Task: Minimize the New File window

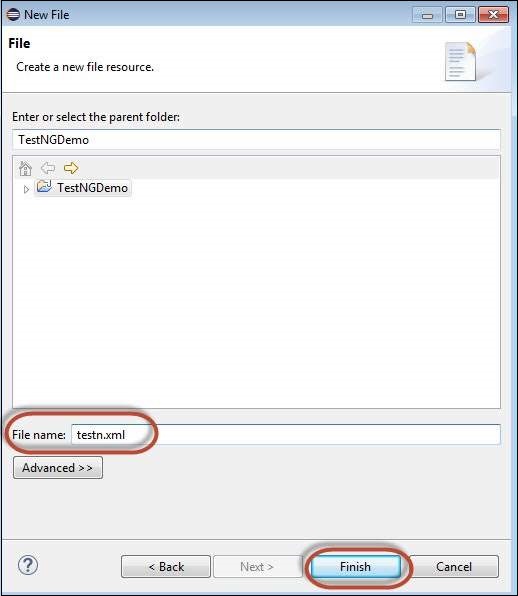Action: (428, 15)
